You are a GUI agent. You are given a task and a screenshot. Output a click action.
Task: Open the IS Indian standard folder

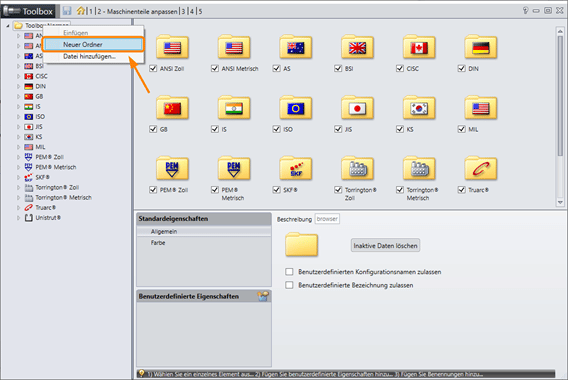coord(234,108)
